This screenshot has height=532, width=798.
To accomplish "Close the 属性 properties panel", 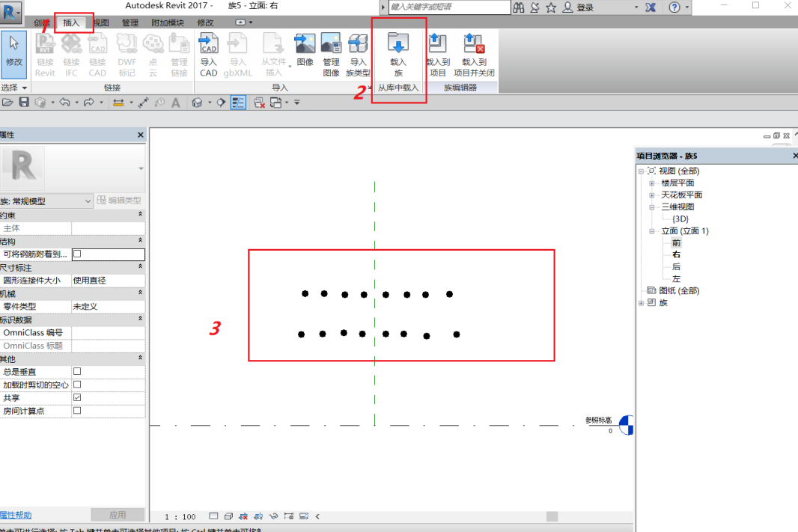I will tap(141, 135).
